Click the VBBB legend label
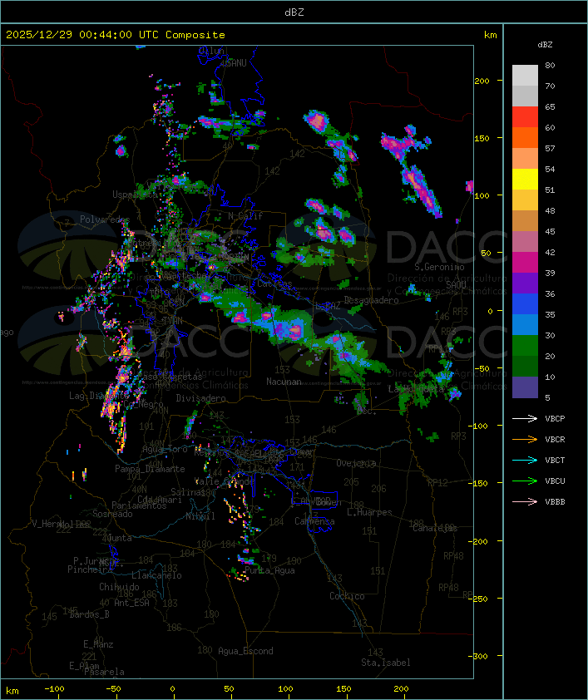The height and width of the screenshot is (700, 588). click(555, 502)
